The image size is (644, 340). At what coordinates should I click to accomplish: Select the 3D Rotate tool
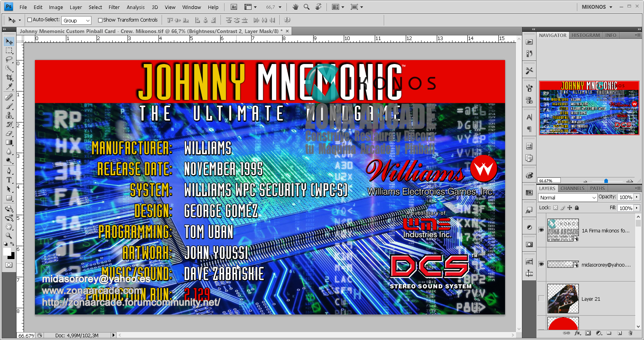point(9,208)
